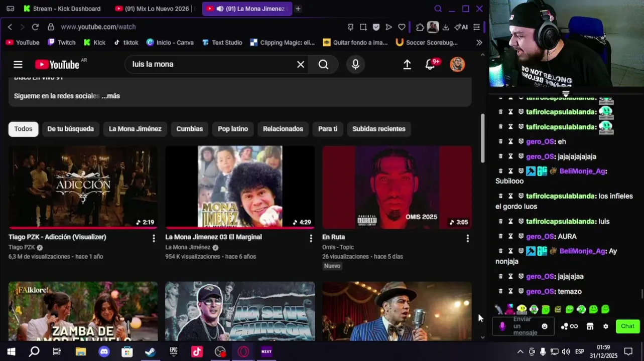Select the 'De tu búsqueda' filter chip
Screen dimensions: 644x361
click(x=70, y=129)
